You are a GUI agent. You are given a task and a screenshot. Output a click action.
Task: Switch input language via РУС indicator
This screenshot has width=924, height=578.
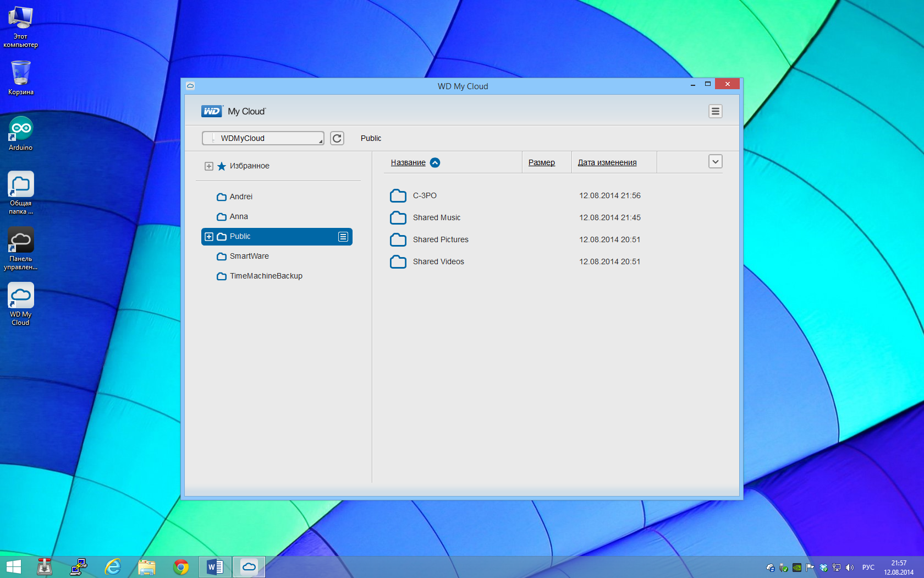pos(868,568)
